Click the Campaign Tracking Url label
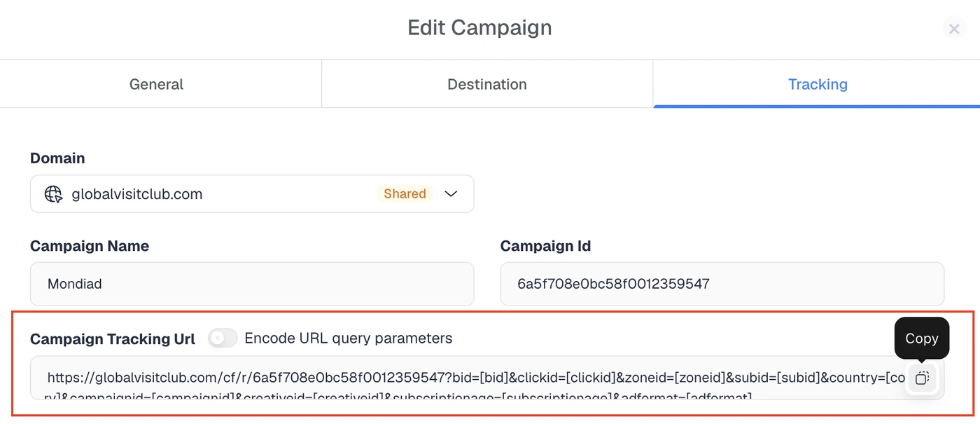Image resolution: width=980 pixels, height=424 pixels. pyautogui.click(x=113, y=339)
